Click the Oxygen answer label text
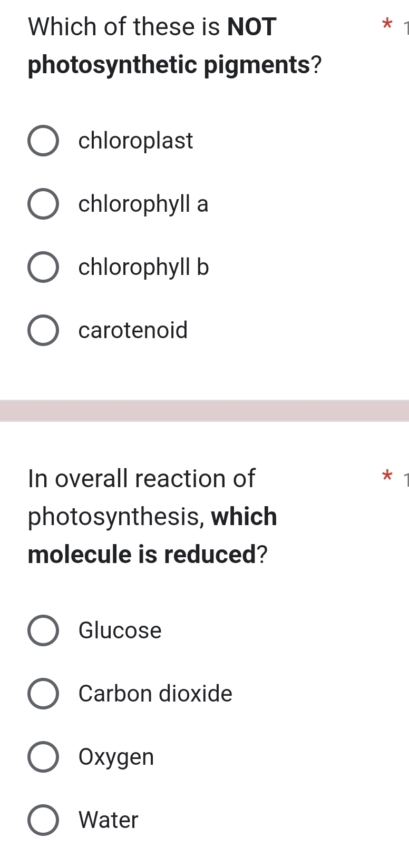The height and width of the screenshot is (868, 409). (115, 757)
